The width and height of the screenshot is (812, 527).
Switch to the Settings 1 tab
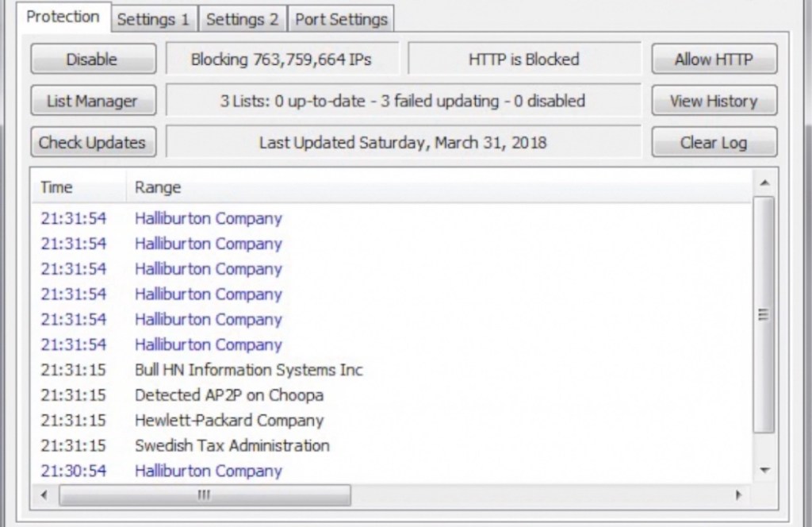coord(153,19)
